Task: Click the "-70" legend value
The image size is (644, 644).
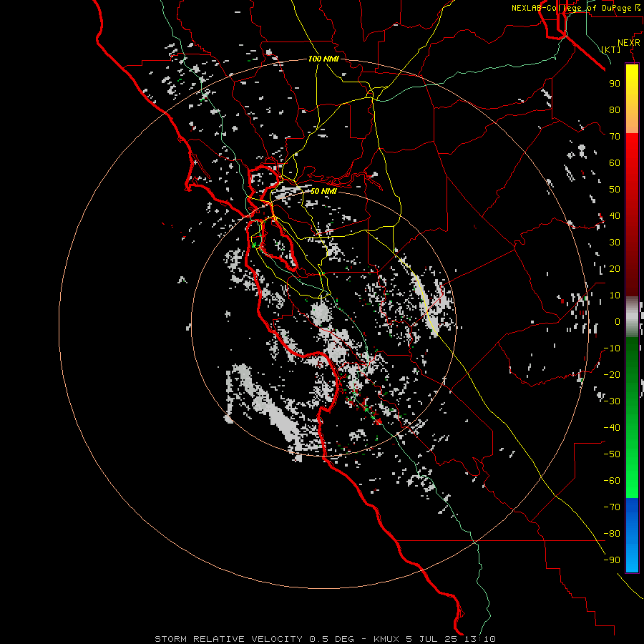Action: (x=612, y=507)
